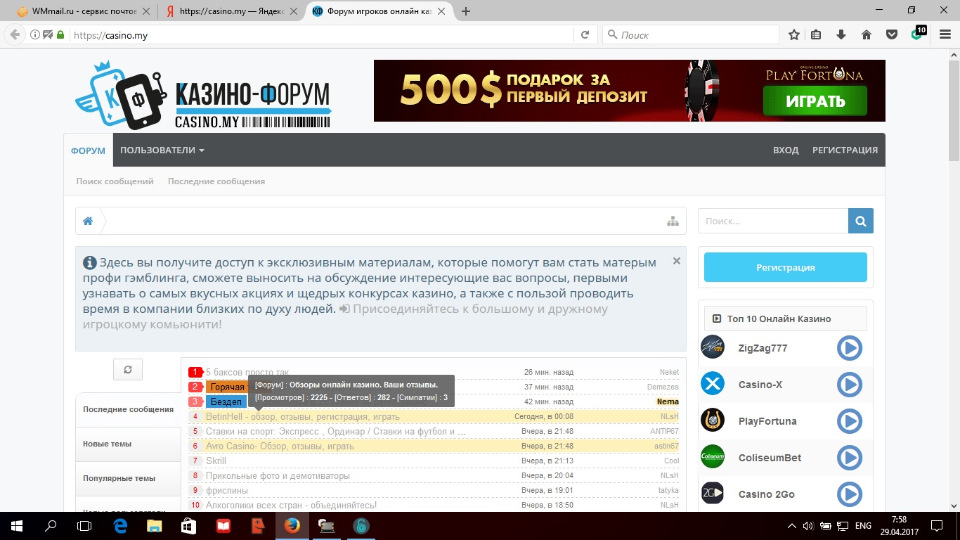The height and width of the screenshot is (540, 960).
Task: Open the bookmarks list icon
Action: (816, 35)
